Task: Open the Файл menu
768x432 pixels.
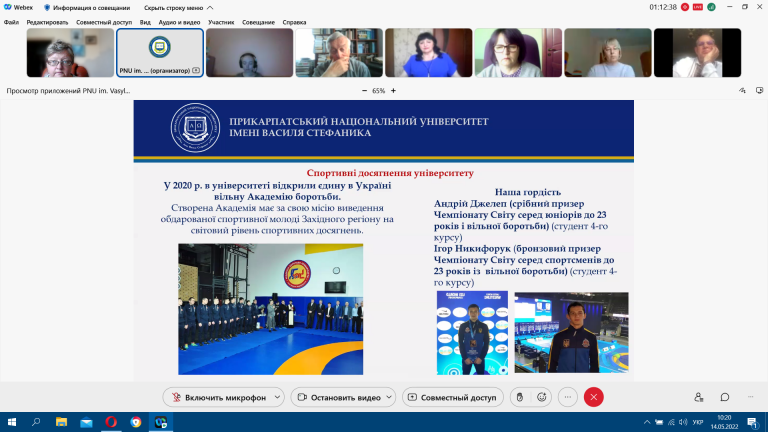Action: (11, 22)
